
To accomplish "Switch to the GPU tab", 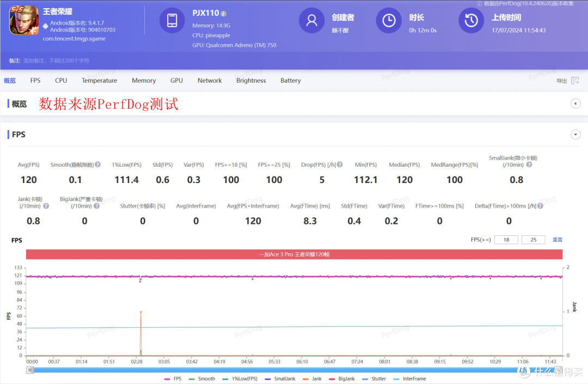I will coord(176,81).
